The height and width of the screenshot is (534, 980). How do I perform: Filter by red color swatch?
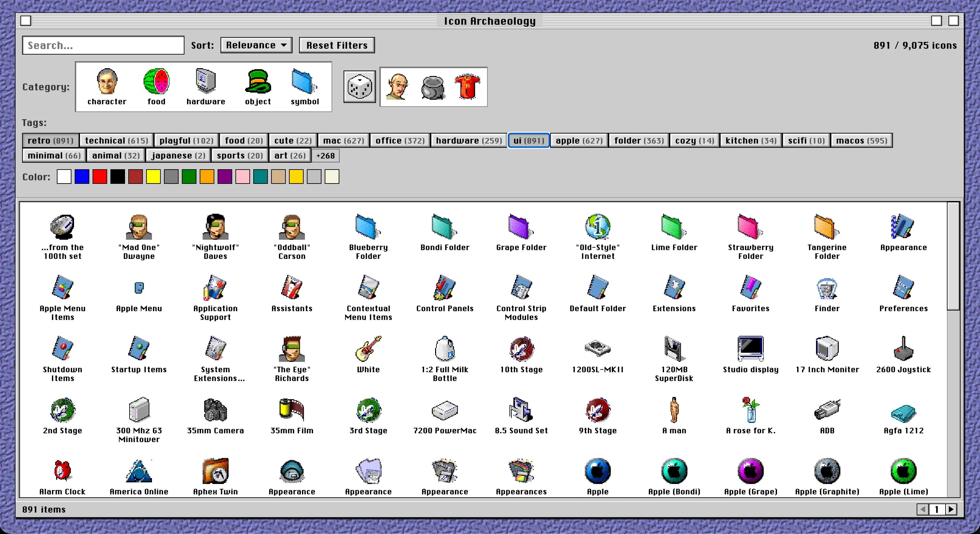(100, 177)
